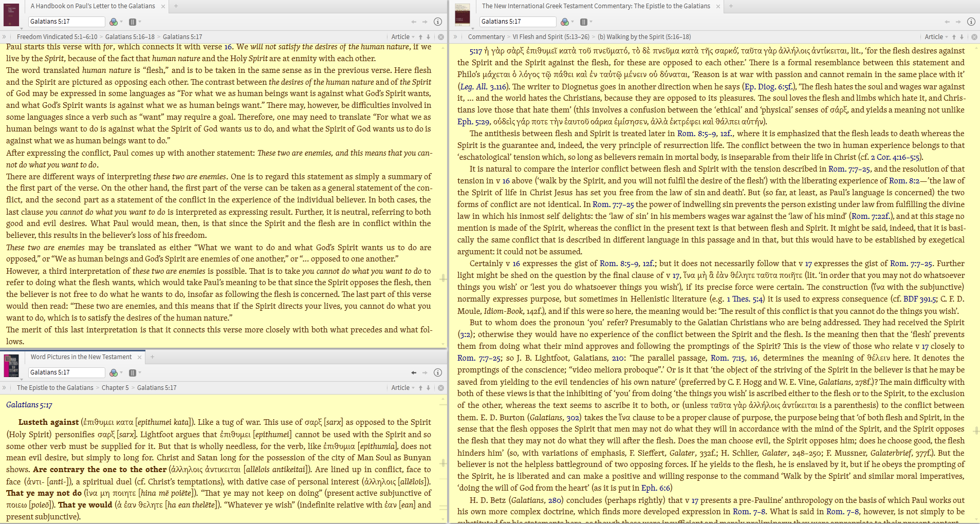Open Article dropdown in Handbook panel

403,37
